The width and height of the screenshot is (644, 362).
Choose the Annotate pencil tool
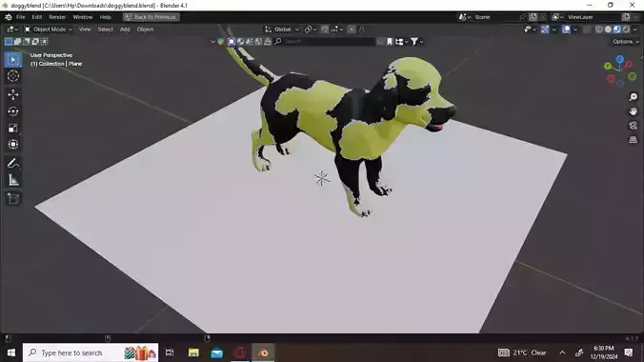(x=13, y=164)
